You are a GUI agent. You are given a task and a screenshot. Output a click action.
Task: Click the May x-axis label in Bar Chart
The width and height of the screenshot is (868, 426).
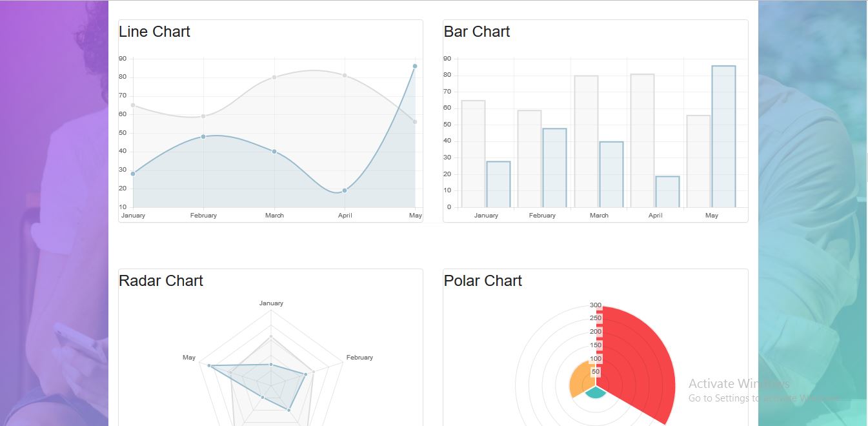[711, 216]
